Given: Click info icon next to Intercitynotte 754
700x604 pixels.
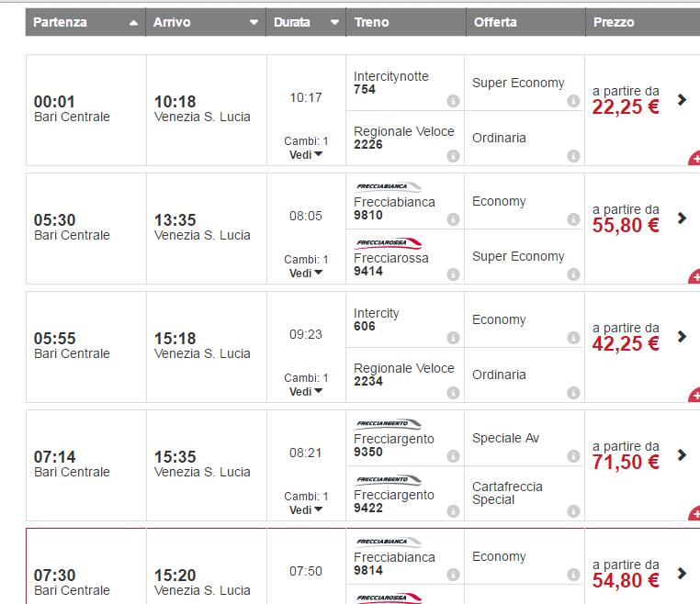Looking at the screenshot, I should [453, 101].
